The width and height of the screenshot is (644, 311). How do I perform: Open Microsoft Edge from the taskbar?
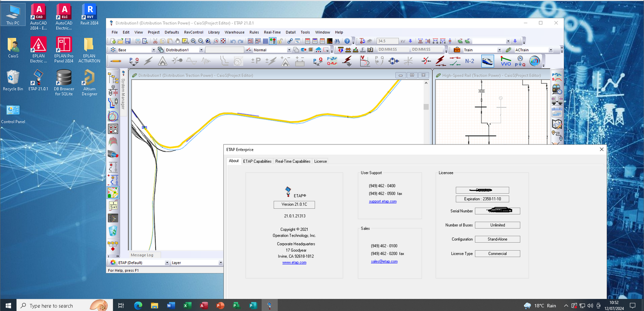click(x=138, y=306)
